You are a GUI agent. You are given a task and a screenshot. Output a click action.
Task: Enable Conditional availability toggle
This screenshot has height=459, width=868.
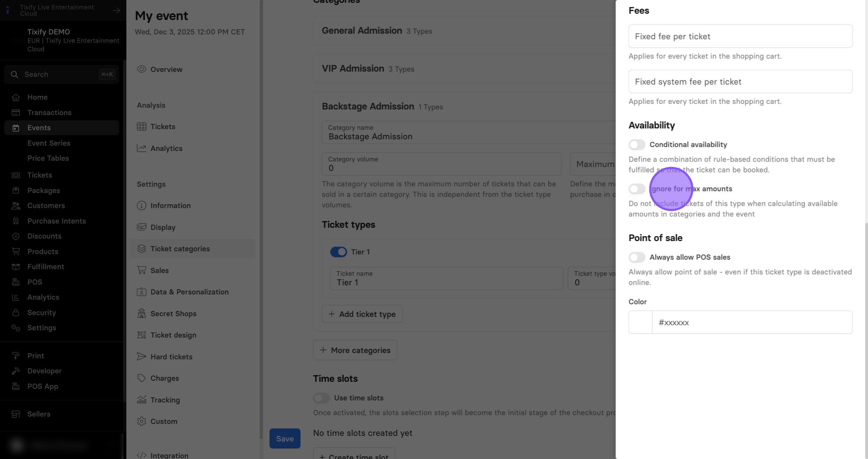pyautogui.click(x=637, y=145)
